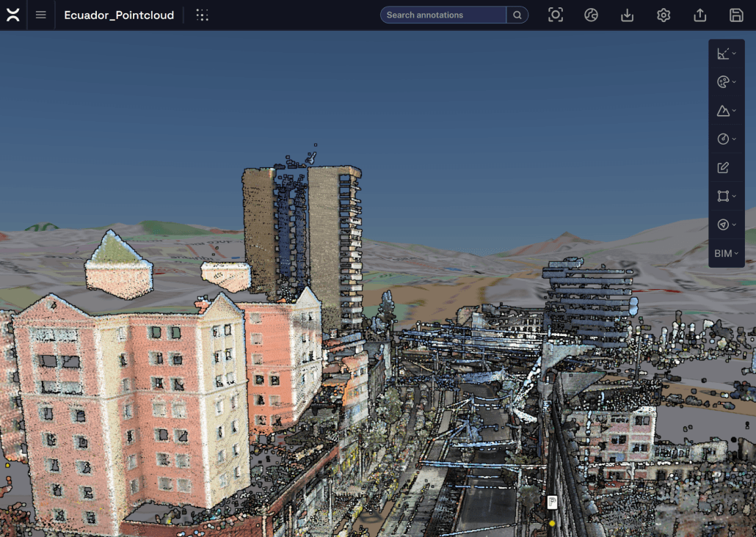The width and height of the screenshot is (756, 537).
Task: Open the settings gear icon
Action: pos(664,15)
